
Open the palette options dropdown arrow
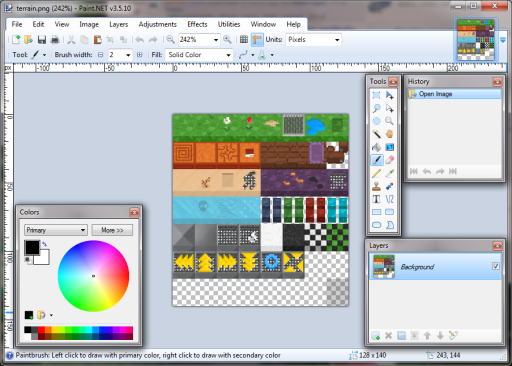coord(51,315)
